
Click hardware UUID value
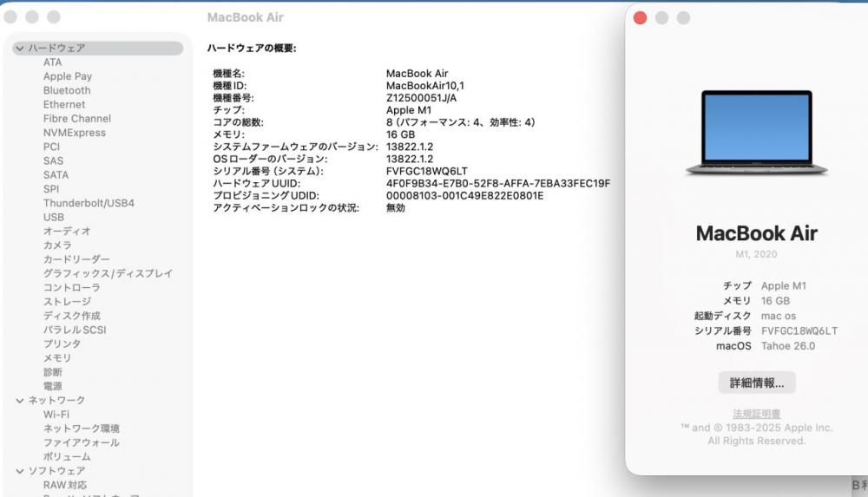pyautogui.click(x=498, y=183)
